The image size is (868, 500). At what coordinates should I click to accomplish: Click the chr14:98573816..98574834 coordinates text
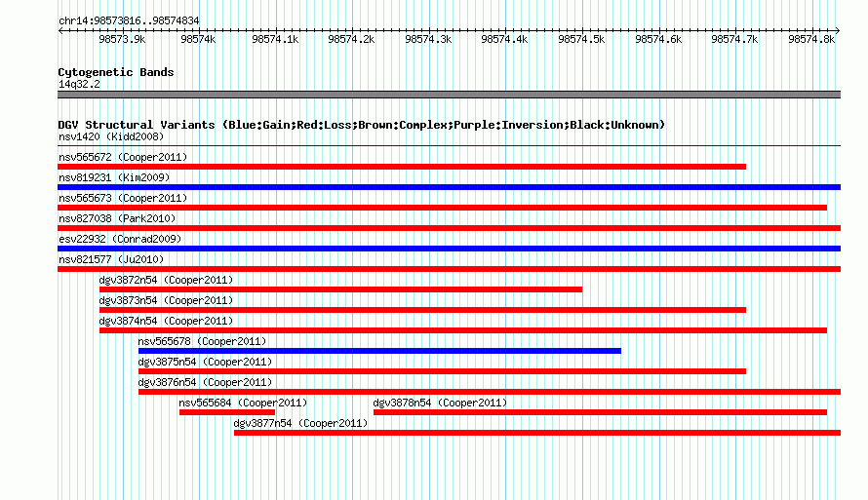coord(129,20)
